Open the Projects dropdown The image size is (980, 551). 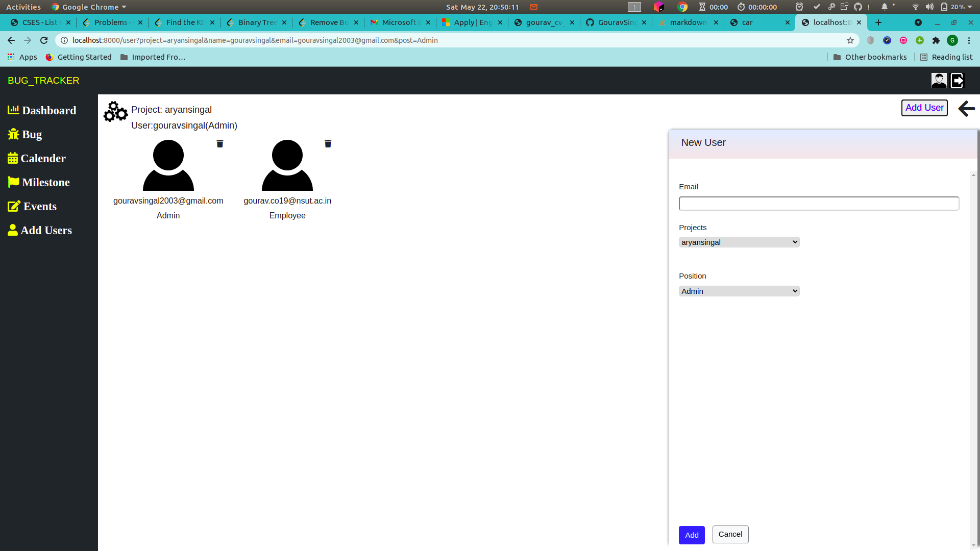click(x=739, y=242)
